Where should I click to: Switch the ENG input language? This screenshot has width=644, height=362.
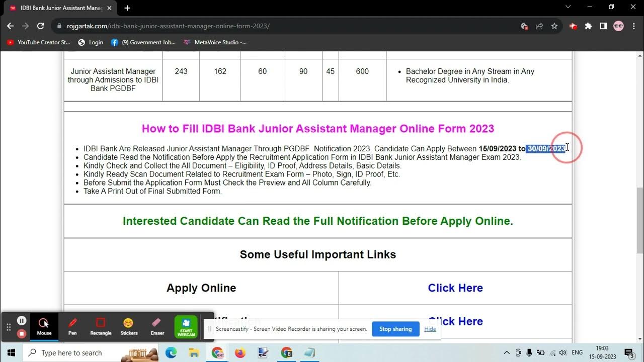pyautogui.click(x=577, y=352)
